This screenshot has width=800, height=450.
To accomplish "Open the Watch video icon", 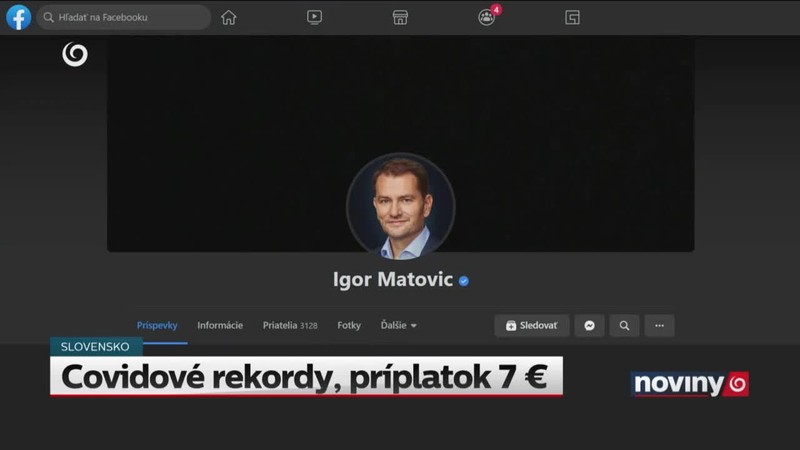I will click(x=314, y=17).
